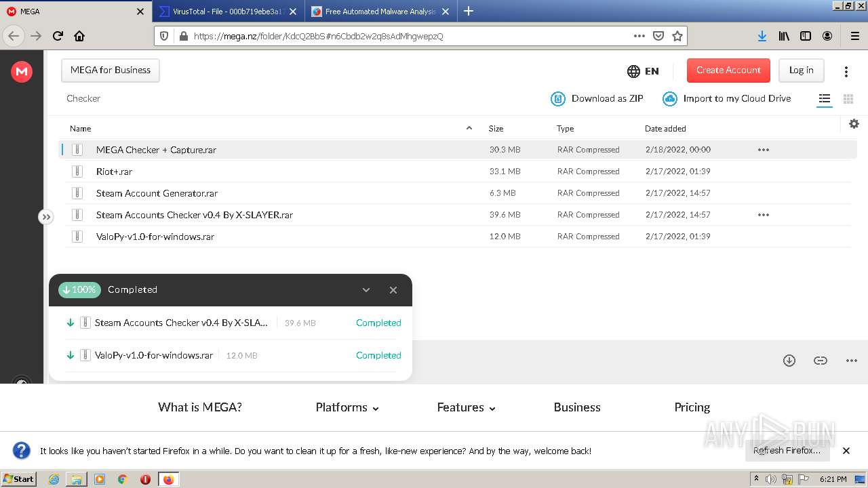Click the volume icon in system tray
The height and width of the screenshot is (488, 868).
tap(771, 479)
